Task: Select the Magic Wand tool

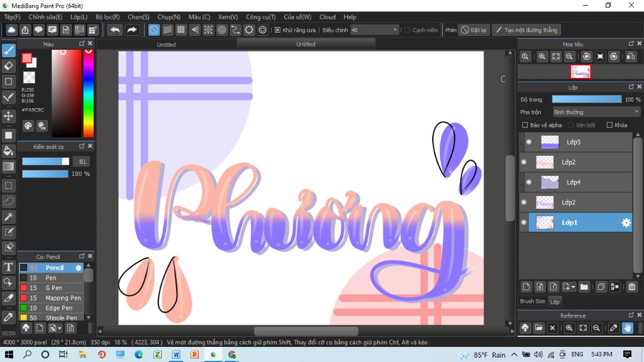Action: coord(9,217)
